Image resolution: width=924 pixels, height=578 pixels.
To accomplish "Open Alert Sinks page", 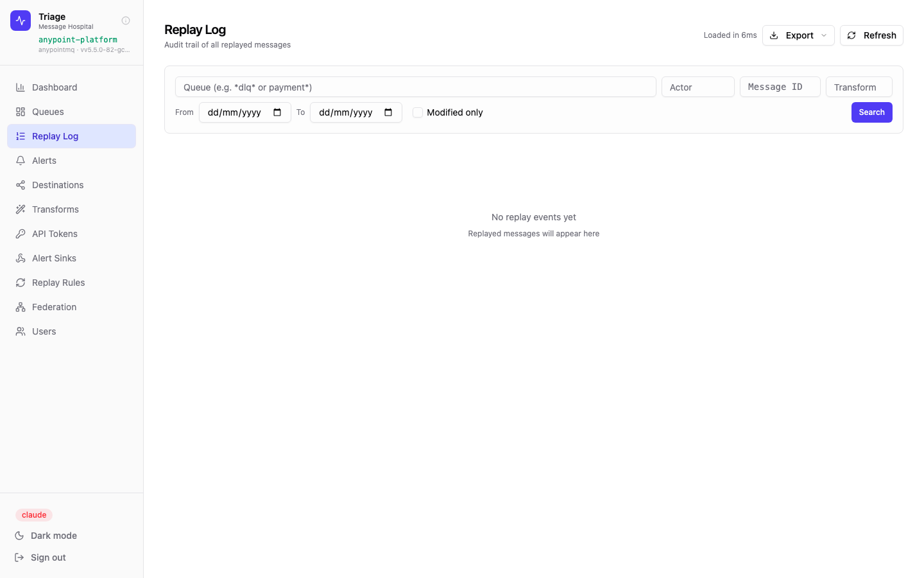I will (x=71, y=258).
